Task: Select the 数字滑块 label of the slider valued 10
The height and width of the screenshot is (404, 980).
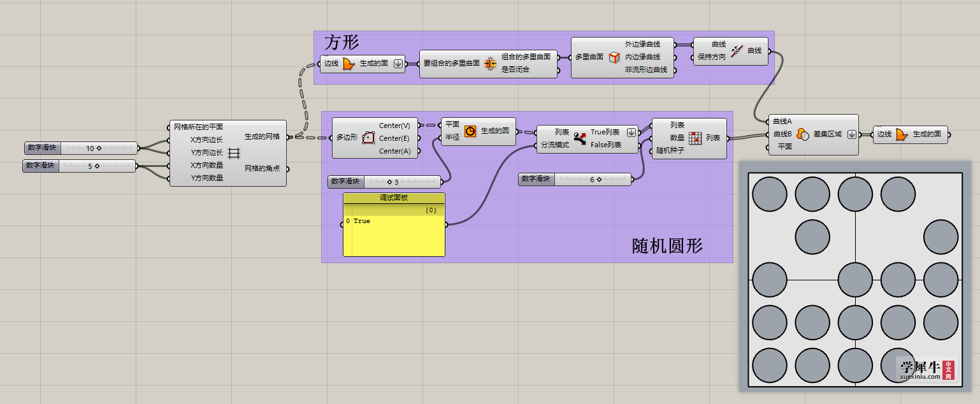Action: (42, 148)
